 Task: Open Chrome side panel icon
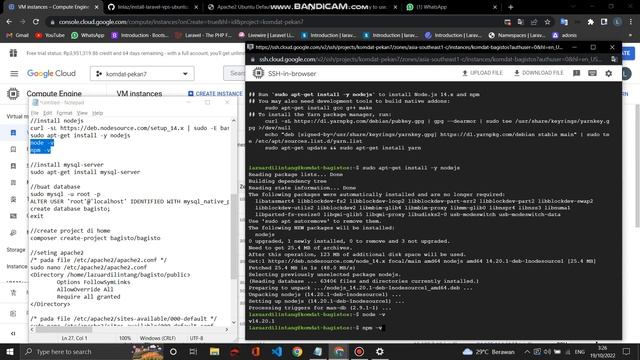604,22
